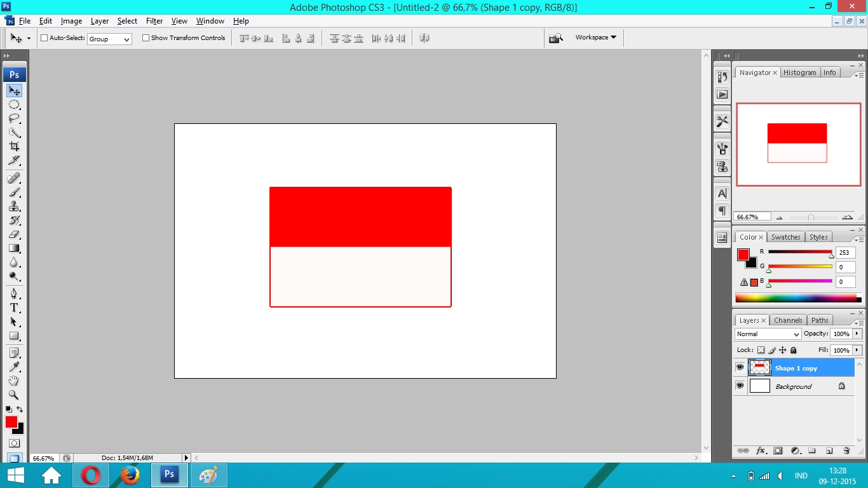
Task: Switch to the Histogram tab
Action: click(799, 72)
